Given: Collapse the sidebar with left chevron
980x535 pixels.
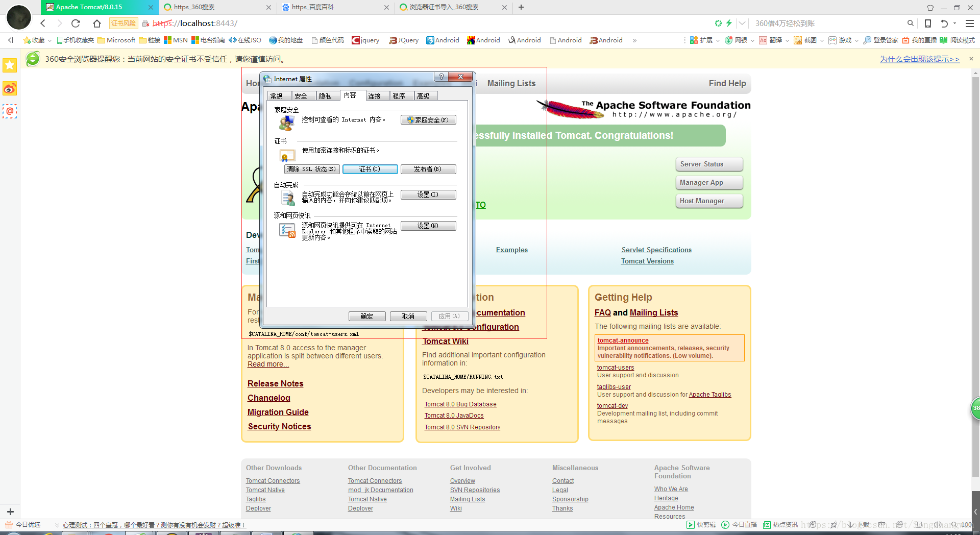Looking at the screenshot, I should pos(10,40).
